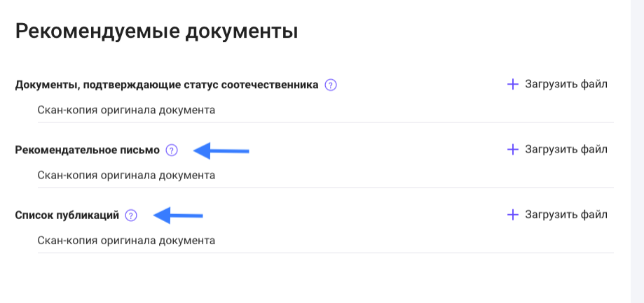Select label Документы, подтверждающие статус соотечественника
This screenshot has width=644, height=303.
[x=167, y=85]
